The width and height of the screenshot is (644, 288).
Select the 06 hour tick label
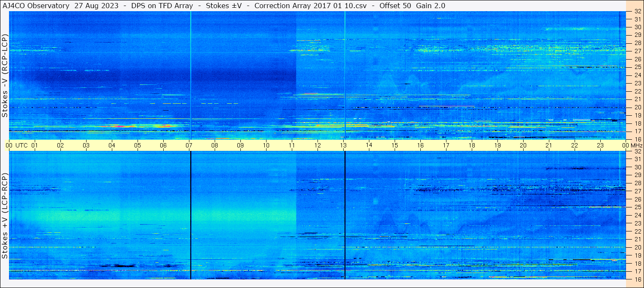click(x=163, y=145)
